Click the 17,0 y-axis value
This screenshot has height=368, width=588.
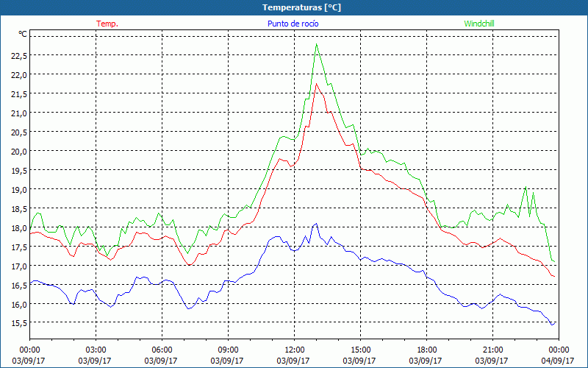click(x=19, y=266)
